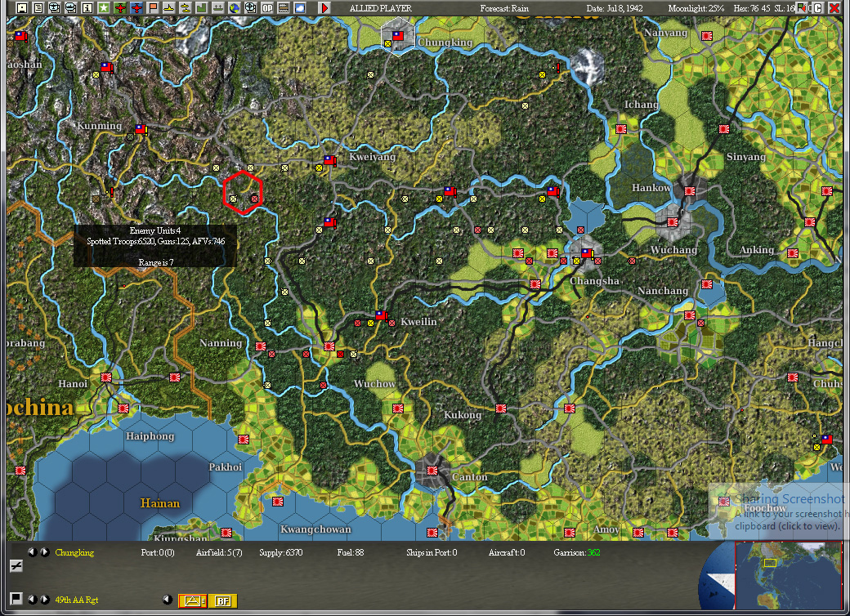Select the Ichang Japanese base marker
The image size is (850, 616).
tap(621, 129)
